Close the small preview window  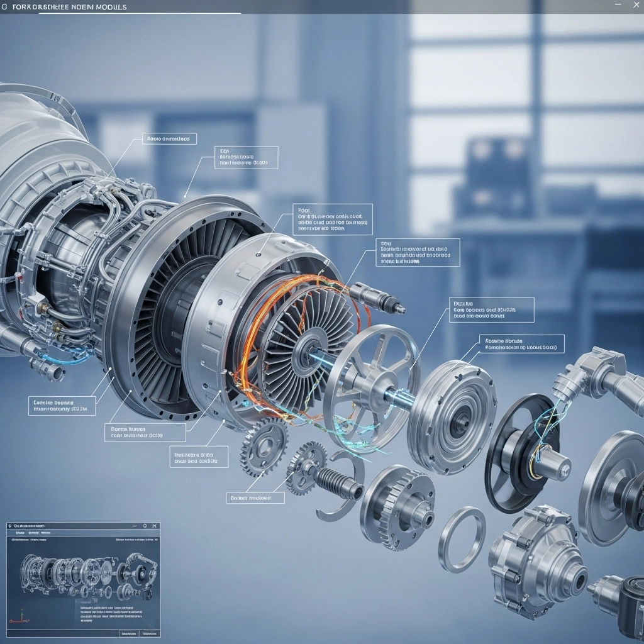155,525
